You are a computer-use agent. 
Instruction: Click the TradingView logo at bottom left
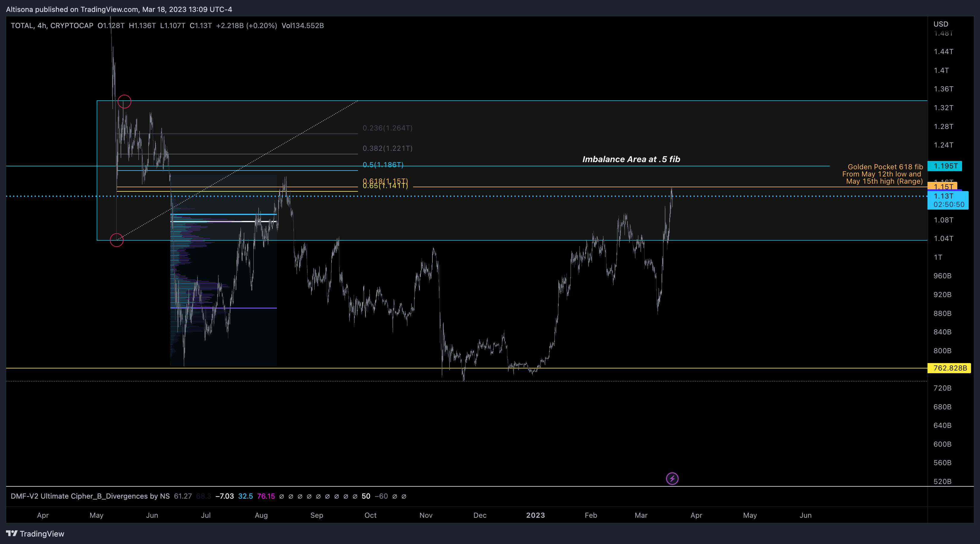tap(35, 533)
